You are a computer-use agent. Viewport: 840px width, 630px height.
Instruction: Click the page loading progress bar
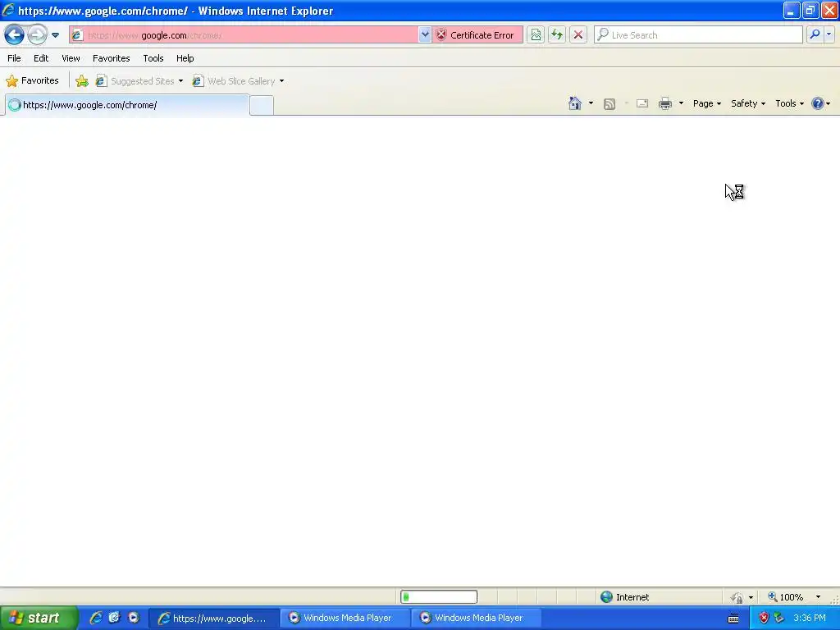click(x=439, y=597)
